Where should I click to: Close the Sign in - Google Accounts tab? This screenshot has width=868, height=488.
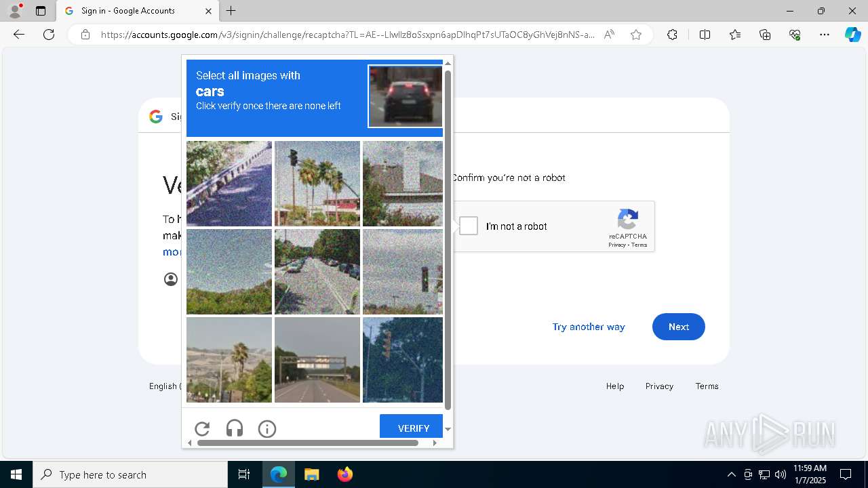tap(208, 11)
